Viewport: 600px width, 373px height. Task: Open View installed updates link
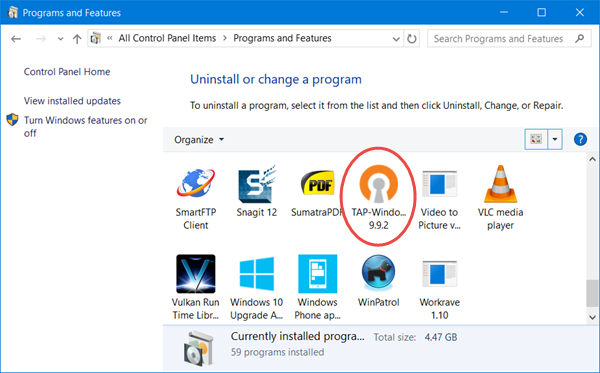click(72, 101)
